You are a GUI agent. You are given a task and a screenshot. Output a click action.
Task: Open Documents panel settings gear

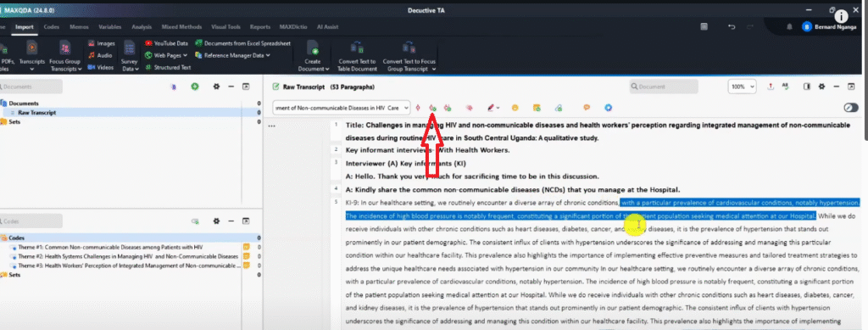(216, 87)
